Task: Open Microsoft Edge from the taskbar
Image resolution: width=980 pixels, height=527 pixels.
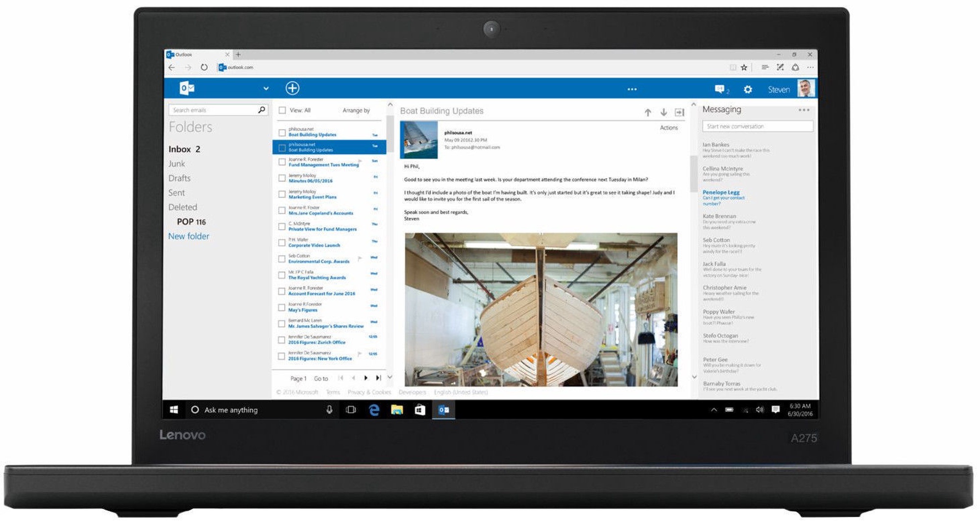Action: [374, 410]
